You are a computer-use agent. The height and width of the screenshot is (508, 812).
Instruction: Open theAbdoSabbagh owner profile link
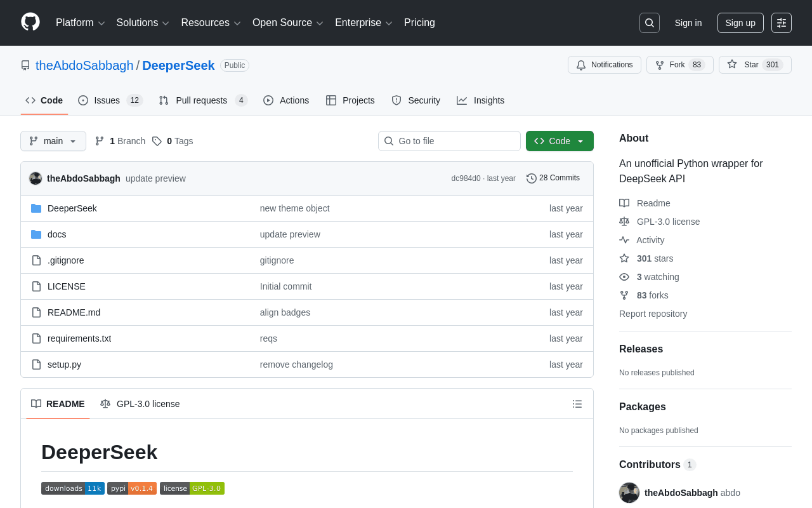click(x=84, y=65)
